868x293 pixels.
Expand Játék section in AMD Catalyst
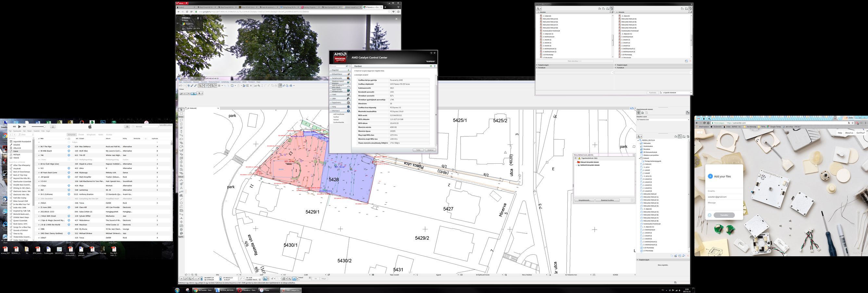[x=340, y=99]
